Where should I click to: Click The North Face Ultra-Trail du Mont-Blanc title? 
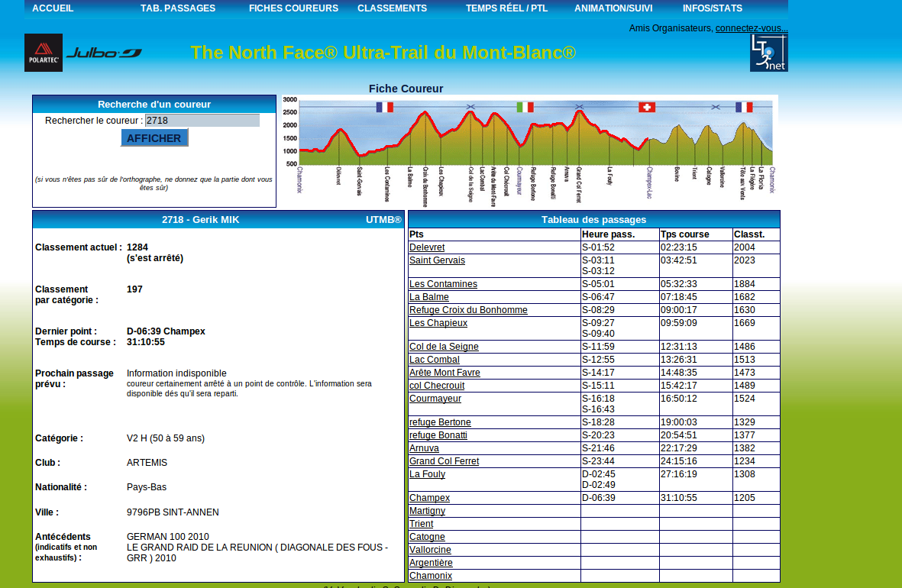coord(383,53)
